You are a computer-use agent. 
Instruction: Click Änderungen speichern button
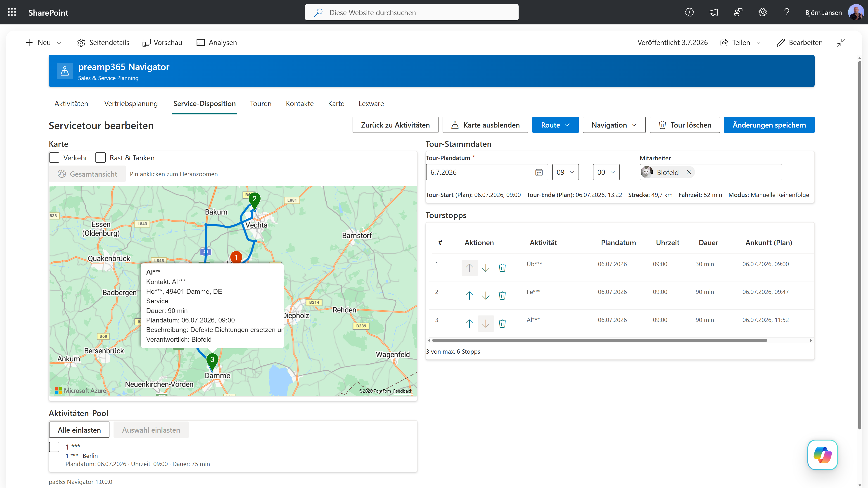(769, 125)
